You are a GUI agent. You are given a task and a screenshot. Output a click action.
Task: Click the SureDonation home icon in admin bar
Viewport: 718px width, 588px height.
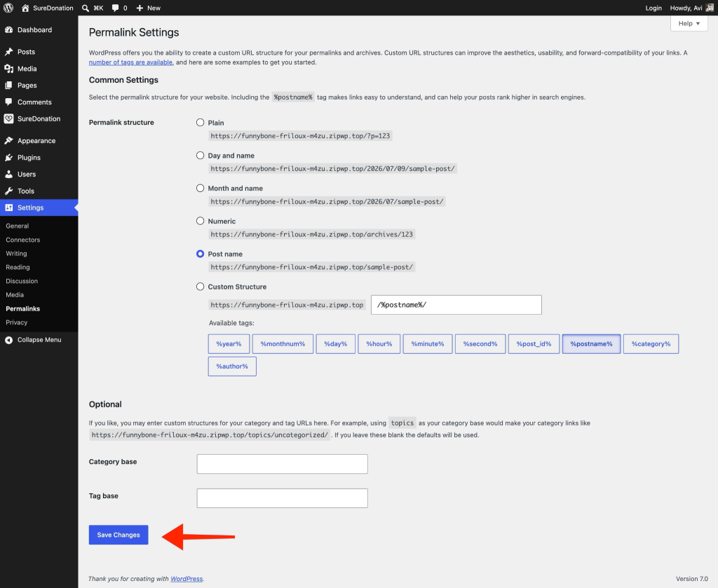(25, 8)
